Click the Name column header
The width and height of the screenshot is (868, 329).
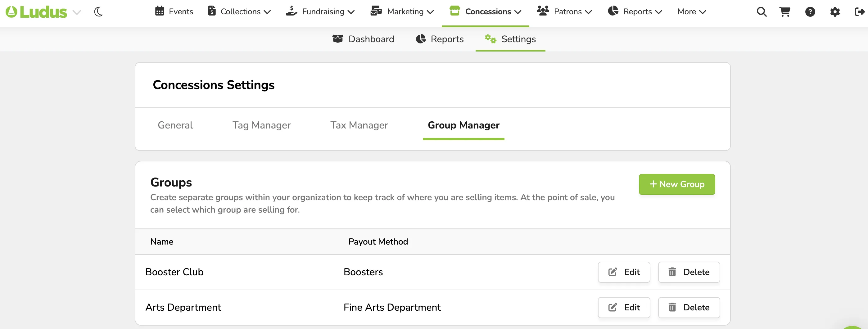point(162,241)
